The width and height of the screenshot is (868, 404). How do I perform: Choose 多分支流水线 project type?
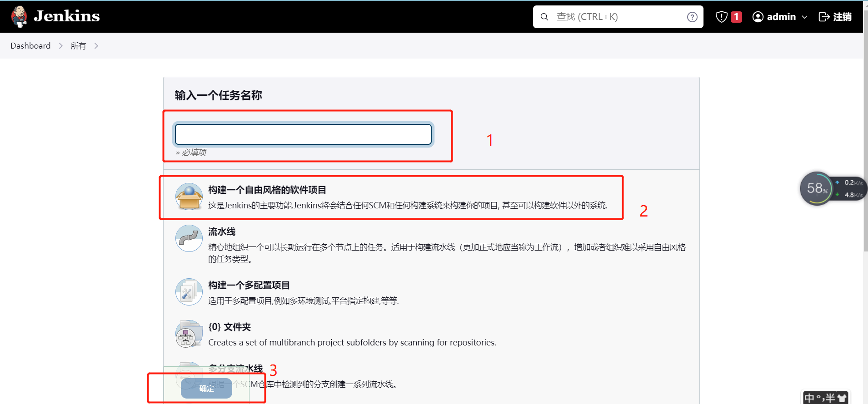(235, 369)
